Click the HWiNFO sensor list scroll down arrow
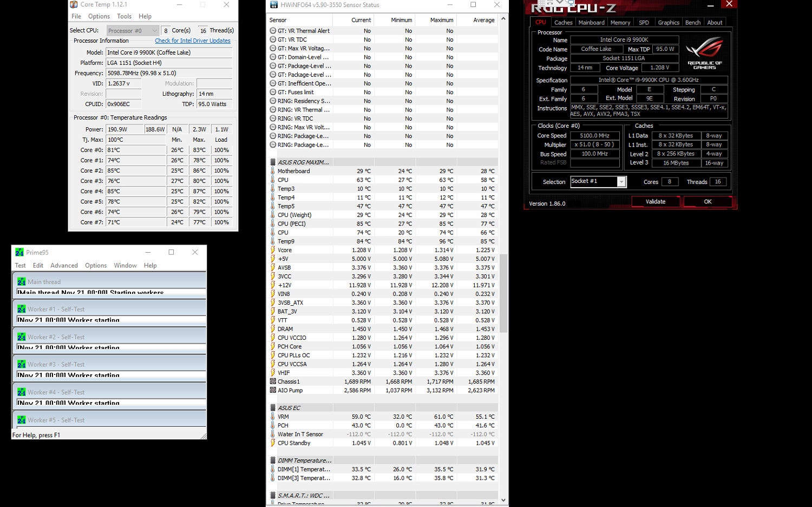 pyautogui.click(x=503, y=501)
